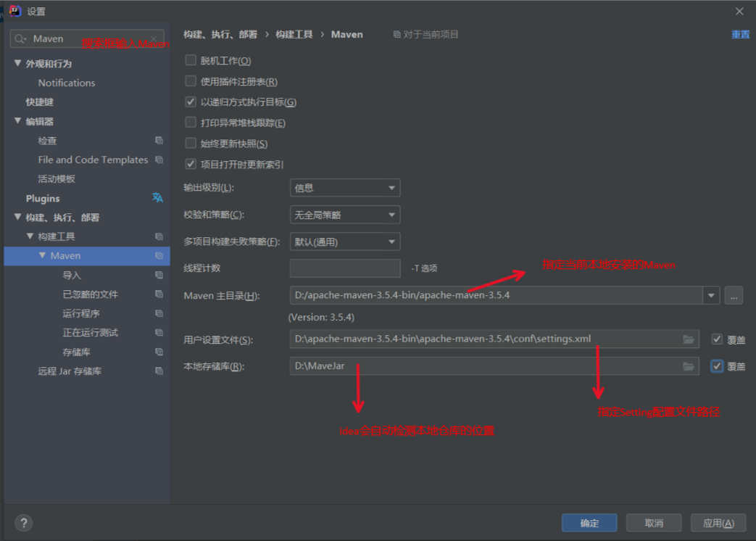
Task: Open the Plugins settings page
Action: [x=43, y=198]
